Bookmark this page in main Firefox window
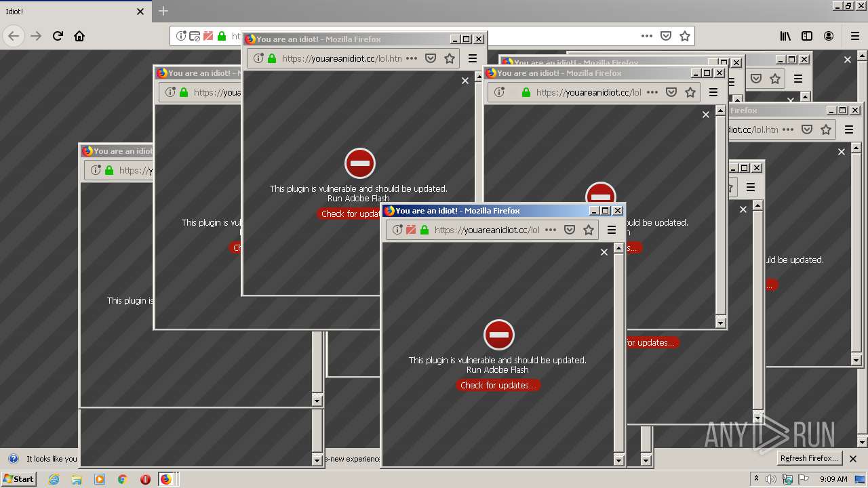The height and width of the screenshot is (488, 868). (685, 36)
